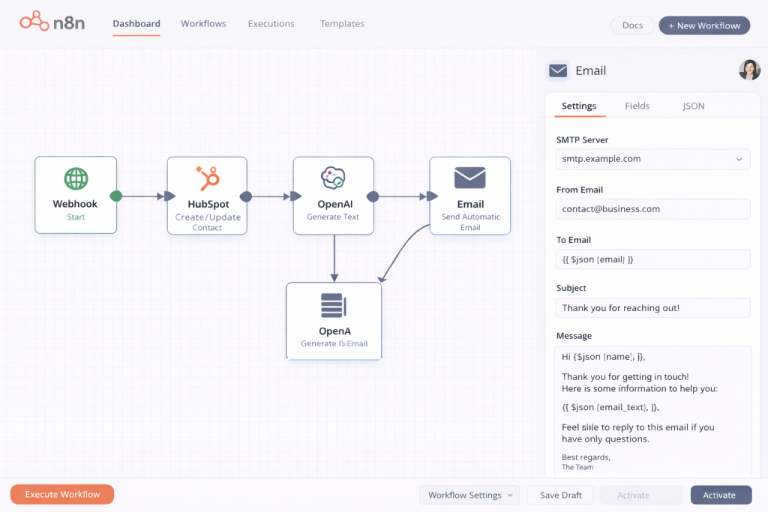The image size is (768, 512).
Task: Click the Webhook node output connector dot
Action: click(116, 196)
